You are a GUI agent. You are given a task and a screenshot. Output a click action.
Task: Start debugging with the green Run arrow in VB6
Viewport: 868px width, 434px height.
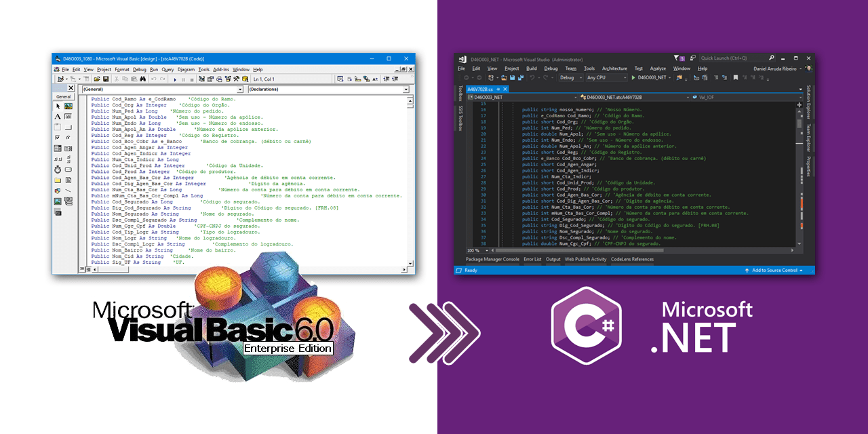[175, 78]
